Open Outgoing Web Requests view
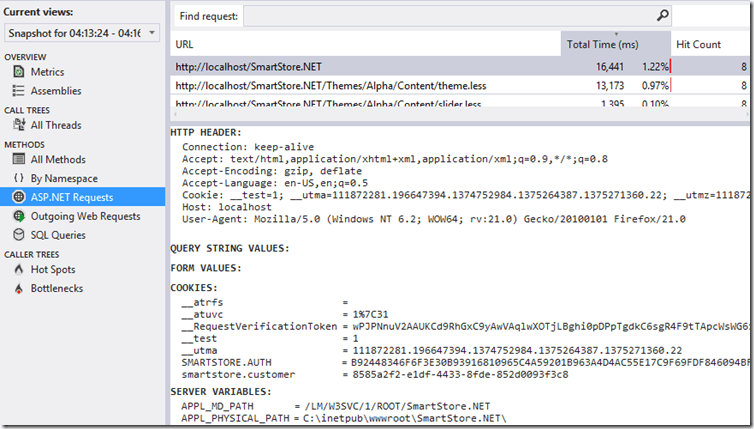Screen dimensions: 754x429 pyautogui.click(x=86, y=216)
